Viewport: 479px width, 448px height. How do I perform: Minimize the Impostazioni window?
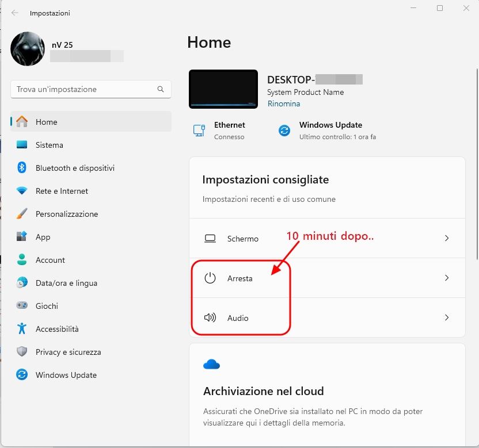[413, 8]
